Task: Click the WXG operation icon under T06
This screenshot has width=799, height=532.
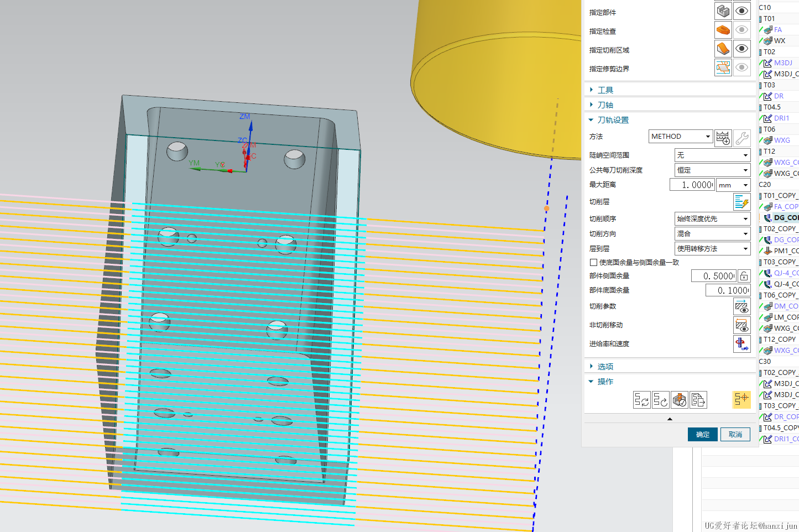Action: point(768,140)
